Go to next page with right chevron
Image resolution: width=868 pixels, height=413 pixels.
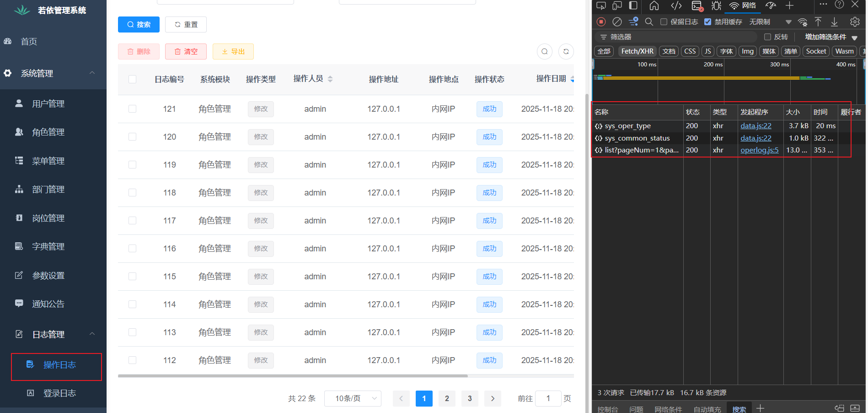pos(493,398)
